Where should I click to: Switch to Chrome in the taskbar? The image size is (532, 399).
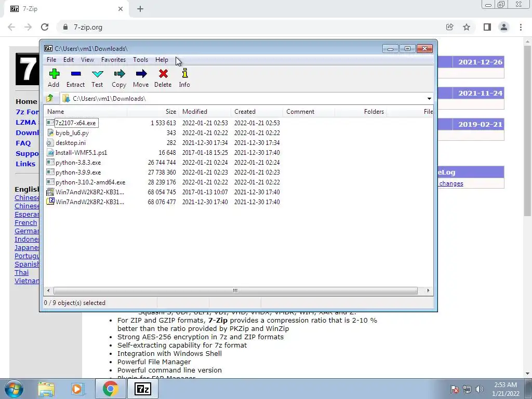point(110,389)
